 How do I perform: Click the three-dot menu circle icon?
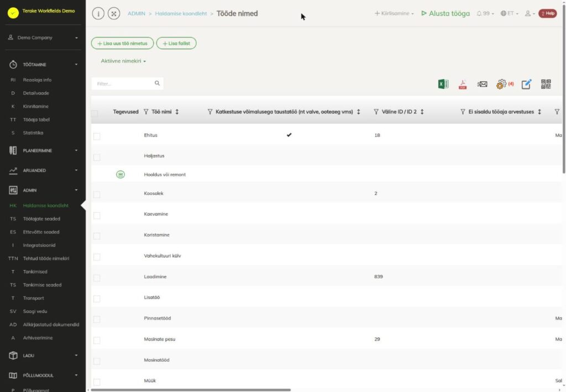(98, 14)
